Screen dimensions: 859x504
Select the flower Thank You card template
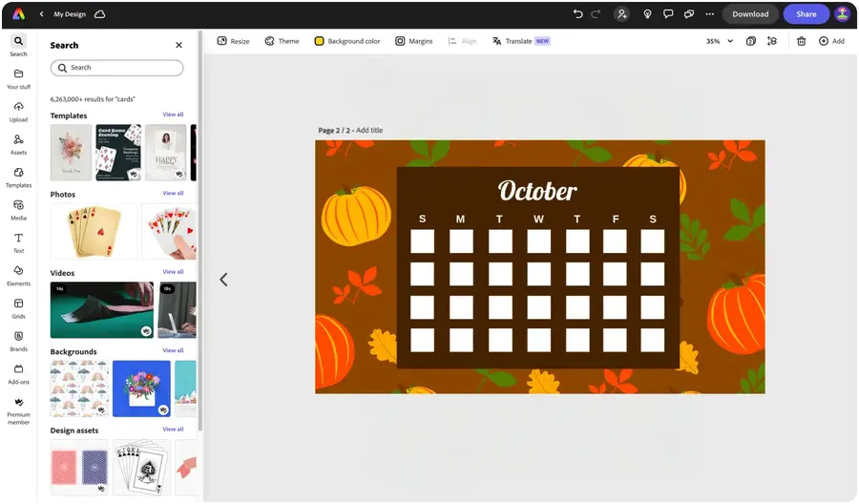[x=71, y=153]
